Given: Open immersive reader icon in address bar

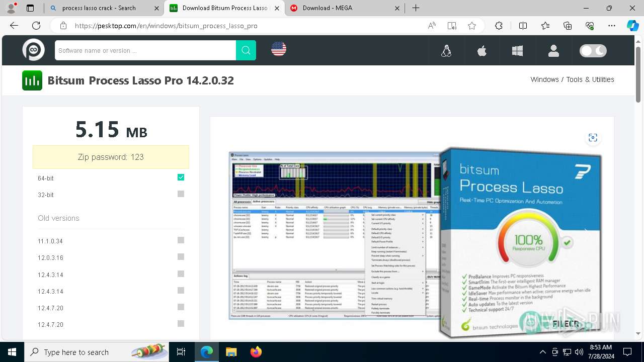Looking at the screenshot, I should click(x=452, y=26).
